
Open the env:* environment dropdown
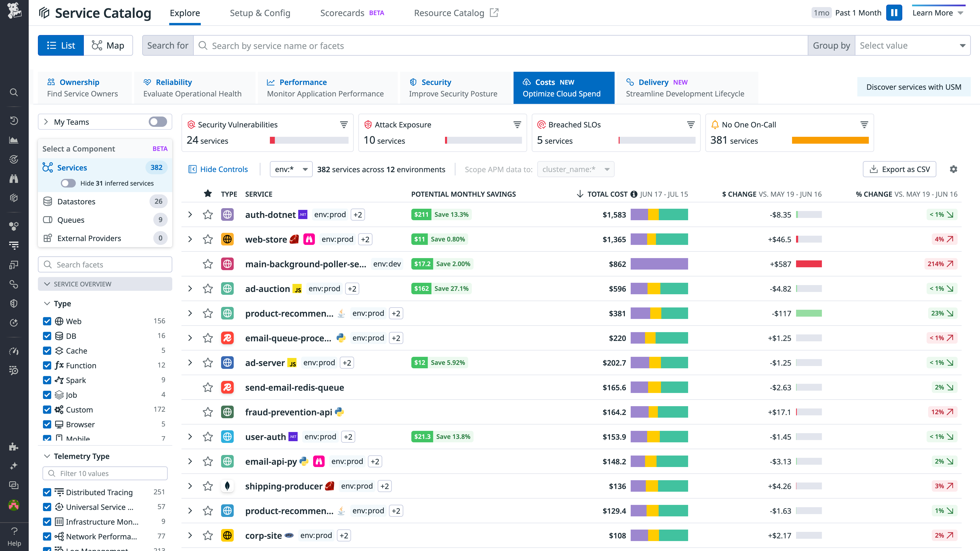pos(291,169)
